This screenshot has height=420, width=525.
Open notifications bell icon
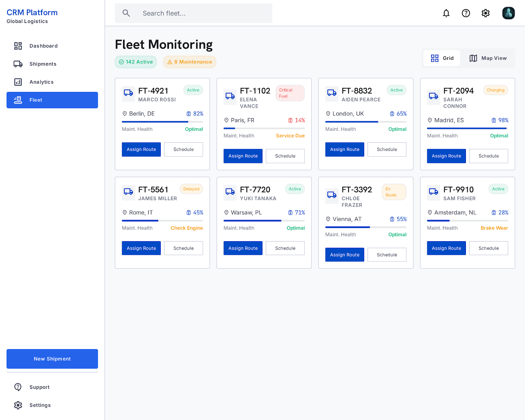pos(446,13)
